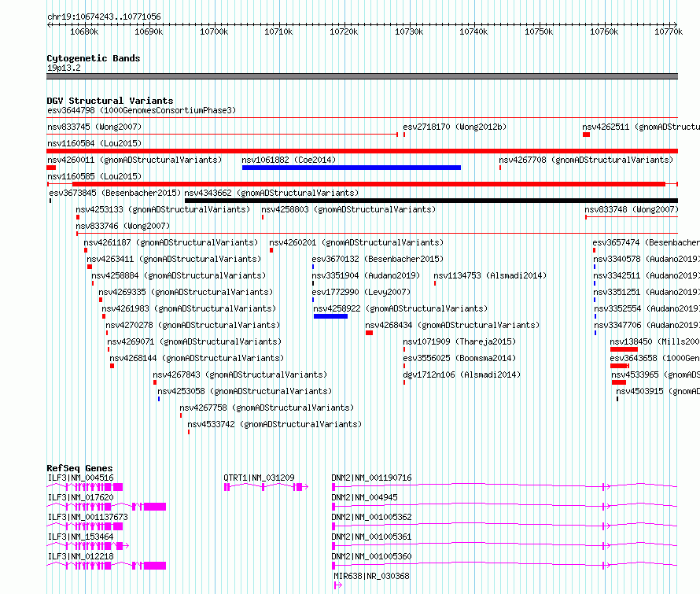Select nsv4533742 gnomAD variant label

click(x=274, y=424)
